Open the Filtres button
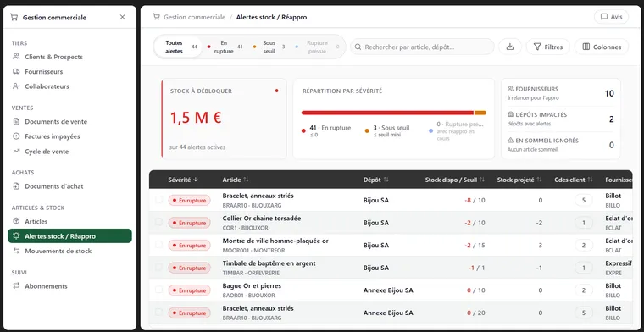This screenshot has width=644, height=332. [548, 47]
